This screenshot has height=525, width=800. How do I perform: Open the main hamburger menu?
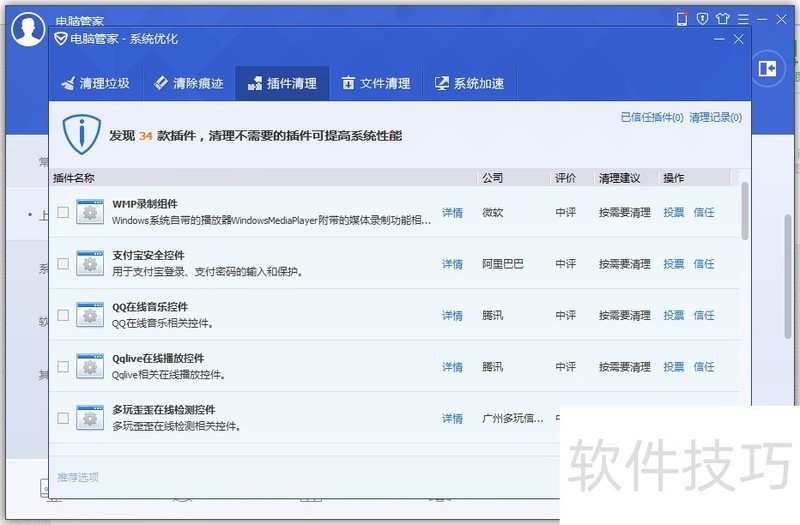[743, 19]
